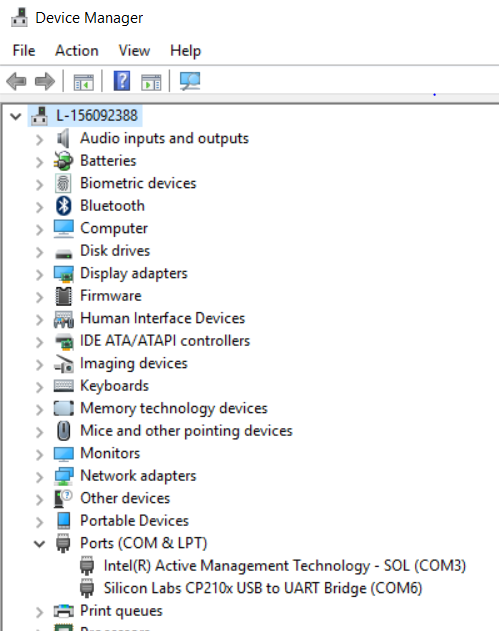Expand the Audio inputs and outputs node
This screenshot has width=499, height=631.
pyautogui.click(x=39, y=140)
